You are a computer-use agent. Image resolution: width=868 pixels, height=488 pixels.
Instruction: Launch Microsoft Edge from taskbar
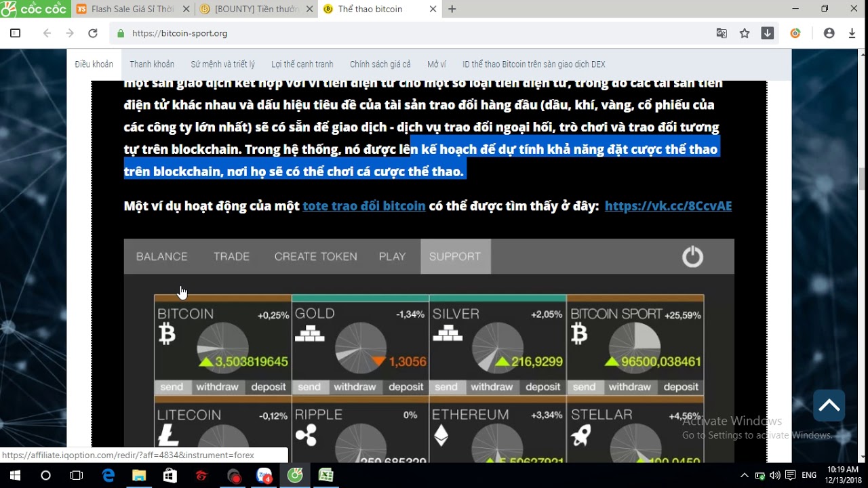click(108, 476)
